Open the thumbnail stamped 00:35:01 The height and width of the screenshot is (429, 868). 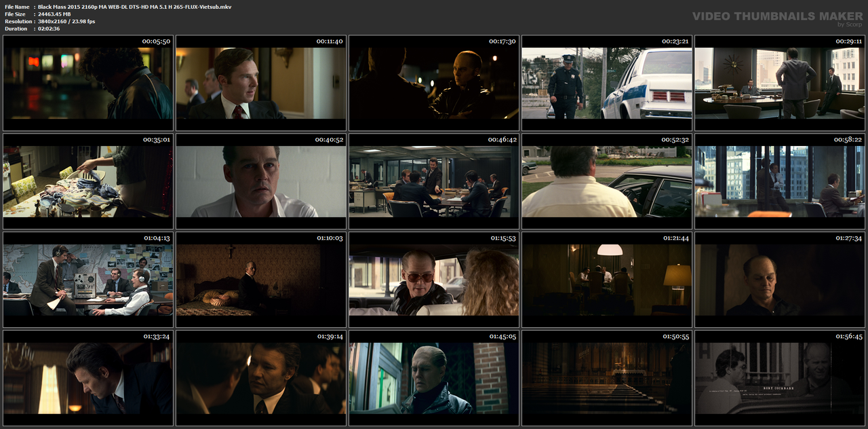tap(88, 181)
